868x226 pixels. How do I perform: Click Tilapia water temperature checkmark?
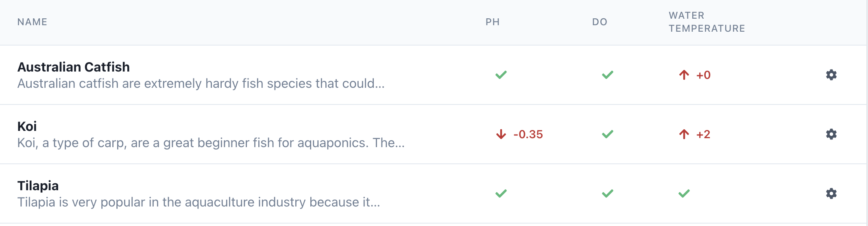coord(684,193)
